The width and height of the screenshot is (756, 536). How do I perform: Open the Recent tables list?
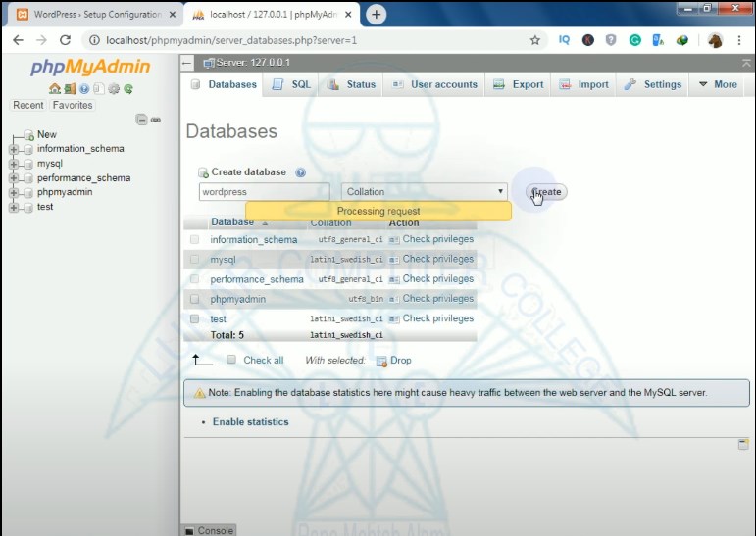click(28, 105)
